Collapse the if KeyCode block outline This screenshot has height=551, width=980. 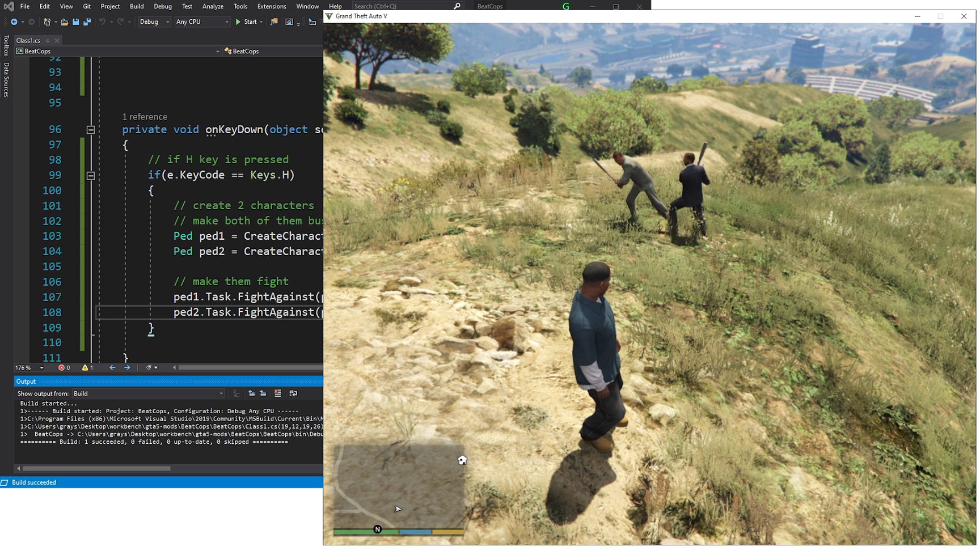(90, 176)
